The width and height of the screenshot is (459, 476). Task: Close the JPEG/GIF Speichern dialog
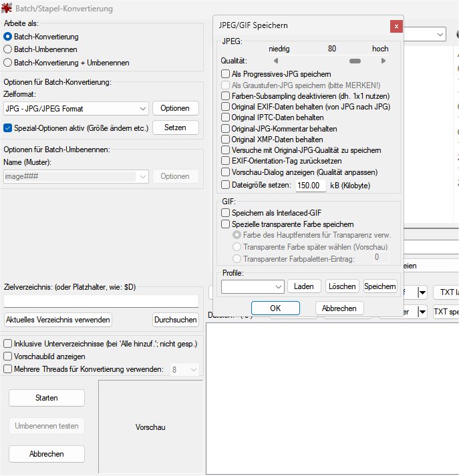397,26
